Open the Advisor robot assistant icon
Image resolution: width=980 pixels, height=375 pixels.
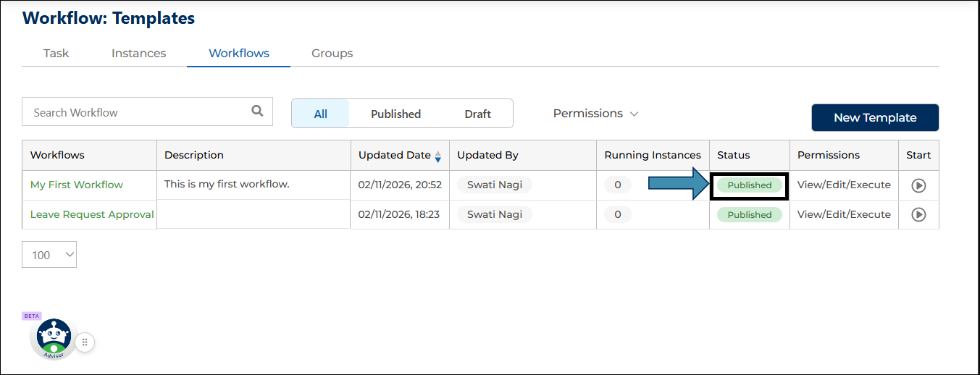(53, 338)
